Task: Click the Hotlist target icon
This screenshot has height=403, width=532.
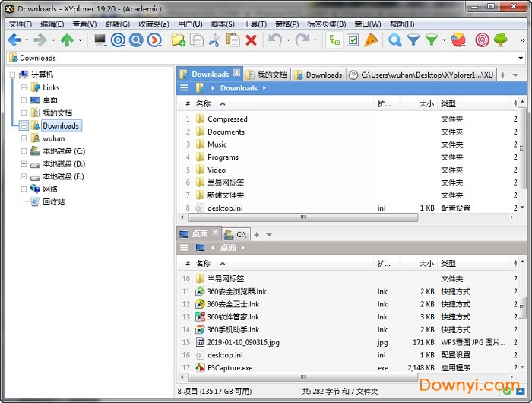Action: (x=118, y=40)
